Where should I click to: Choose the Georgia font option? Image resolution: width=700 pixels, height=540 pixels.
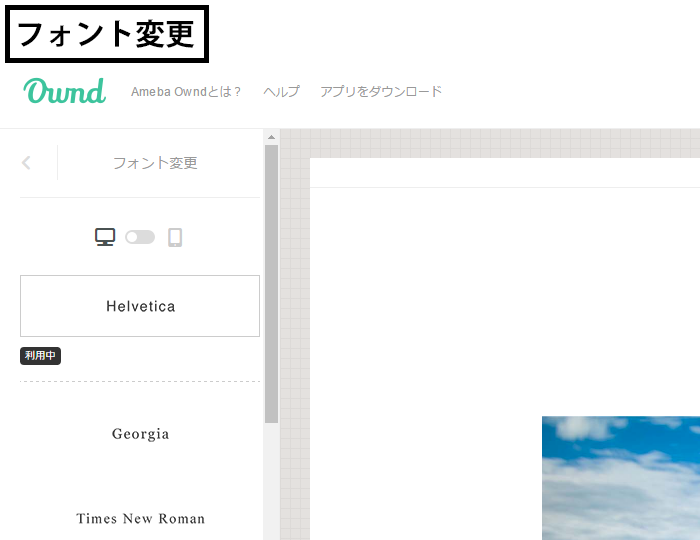coord(140,434)
